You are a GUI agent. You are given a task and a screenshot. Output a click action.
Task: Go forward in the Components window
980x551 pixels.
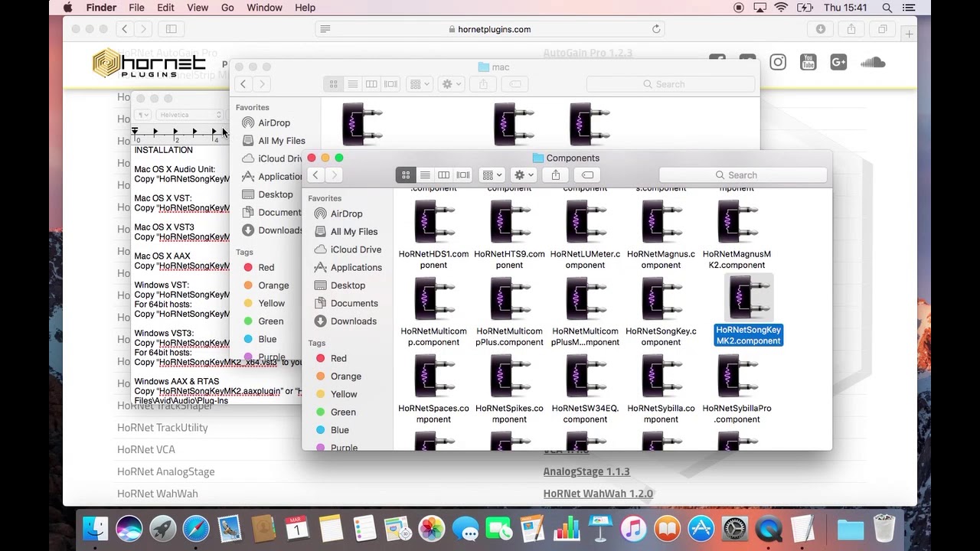(334, 175)
